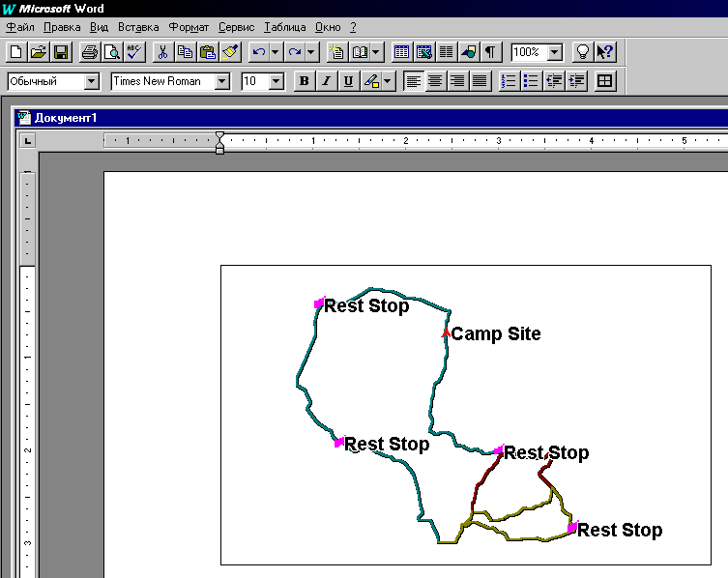
Task: Open the undo history dropdown arrow
Action: click(x=275, y=52)
